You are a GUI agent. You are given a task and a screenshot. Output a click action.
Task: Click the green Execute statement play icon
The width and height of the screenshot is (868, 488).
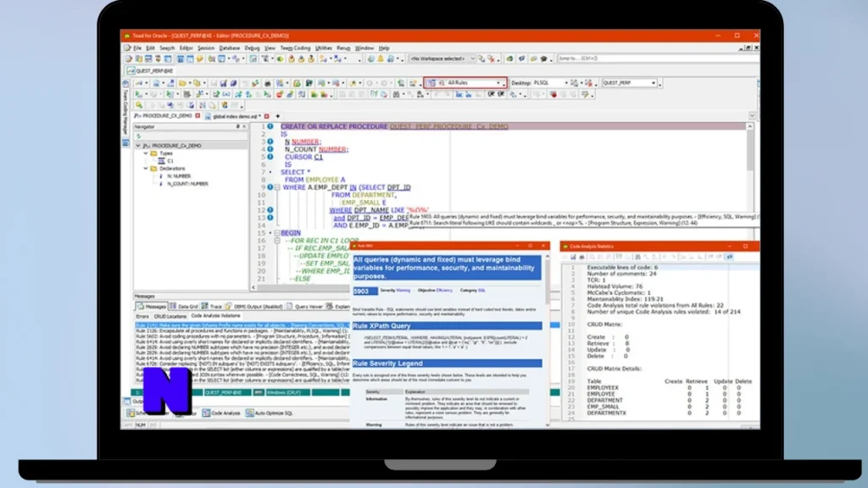click(x=137, y=94)
